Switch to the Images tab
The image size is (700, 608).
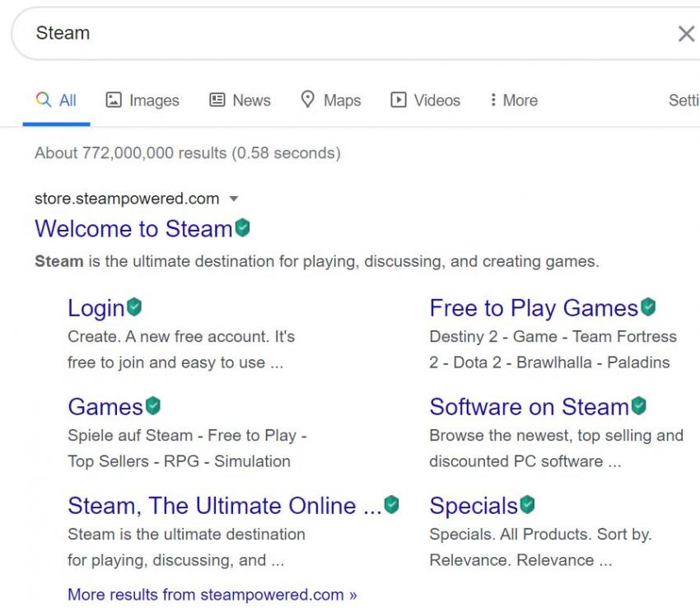pyautogui.click(x=142, y=100)
